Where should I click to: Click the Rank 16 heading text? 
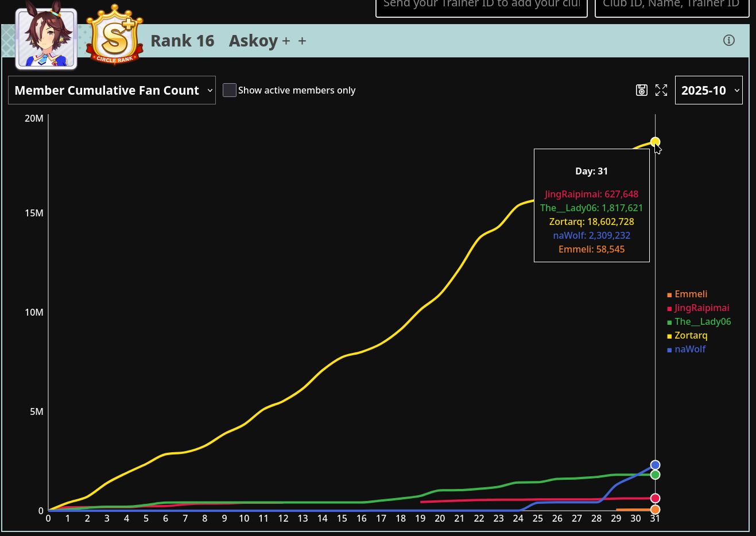(x=183, y=41)
